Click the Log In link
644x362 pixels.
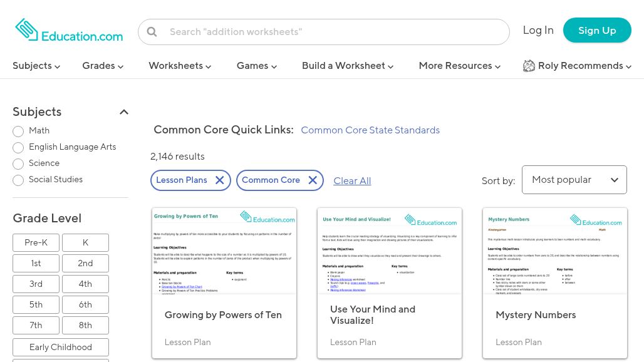pyautogui.click(x=538, y=30)
